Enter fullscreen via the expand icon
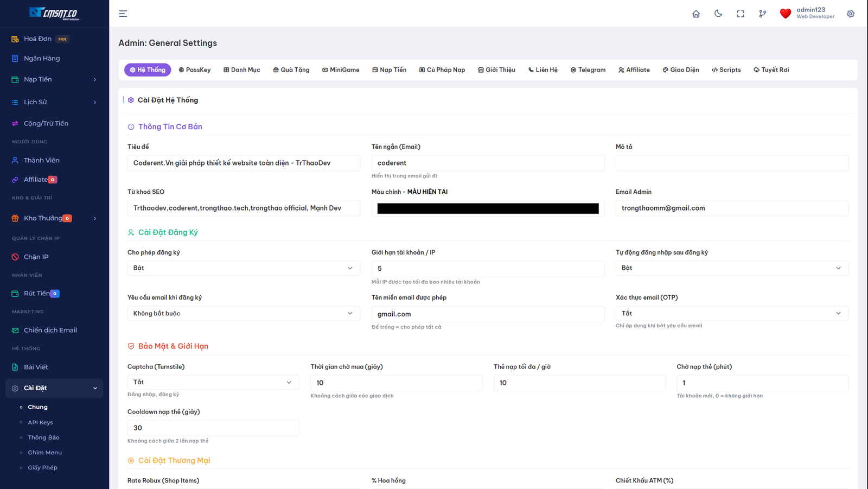 pyautogui.click(x=741, y=14)
